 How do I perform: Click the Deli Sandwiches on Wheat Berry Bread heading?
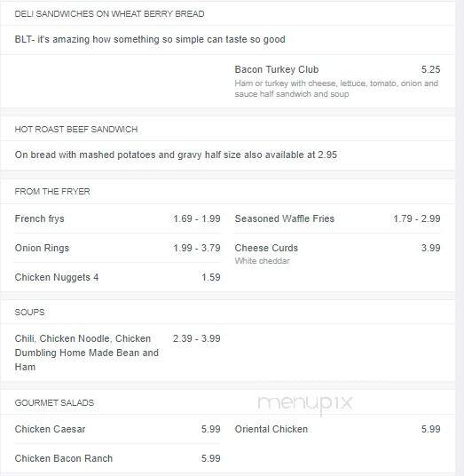click(109, 14)
